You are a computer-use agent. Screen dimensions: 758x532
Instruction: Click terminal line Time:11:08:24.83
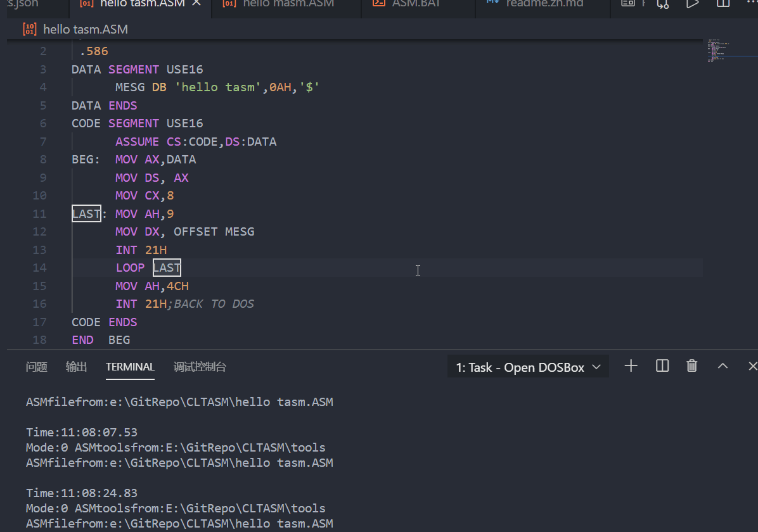pos(82,493)
